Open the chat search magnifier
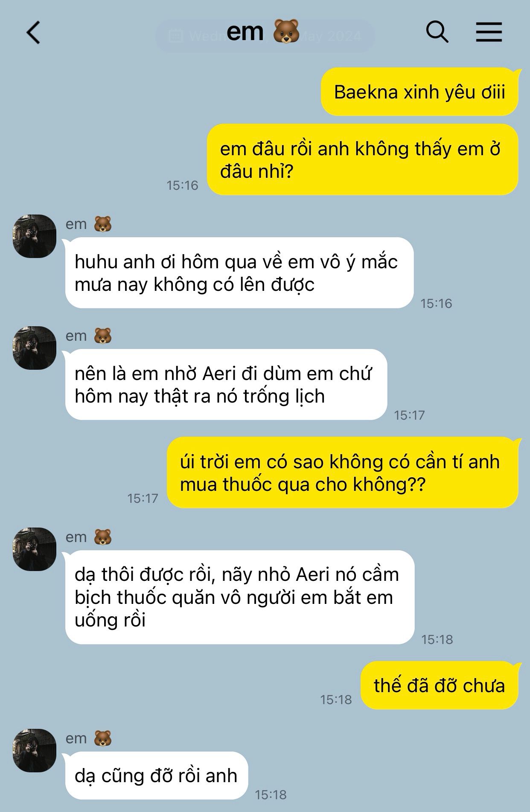Image resolution: width=530 pixels, height=812 pixels. pyautogui.click(x=437, y=32)
